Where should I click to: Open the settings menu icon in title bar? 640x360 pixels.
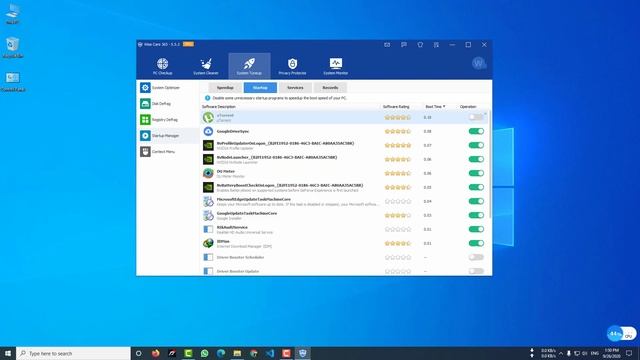tap(436, 44)
